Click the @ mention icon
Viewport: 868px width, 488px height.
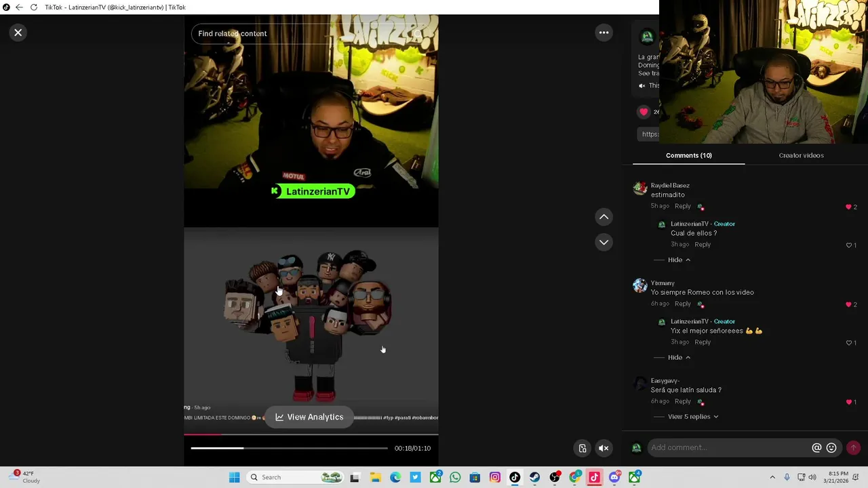(x=816, y=447)
